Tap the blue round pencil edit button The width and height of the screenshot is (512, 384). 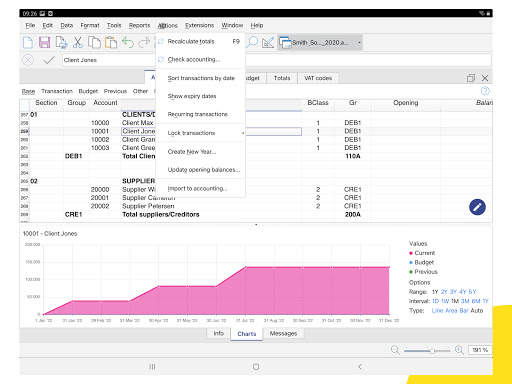coord(477,207)
